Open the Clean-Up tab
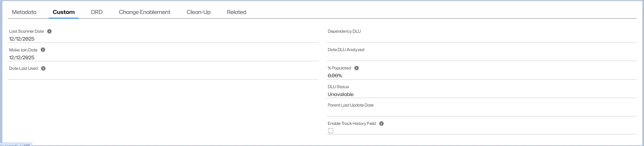 (199, 12)
